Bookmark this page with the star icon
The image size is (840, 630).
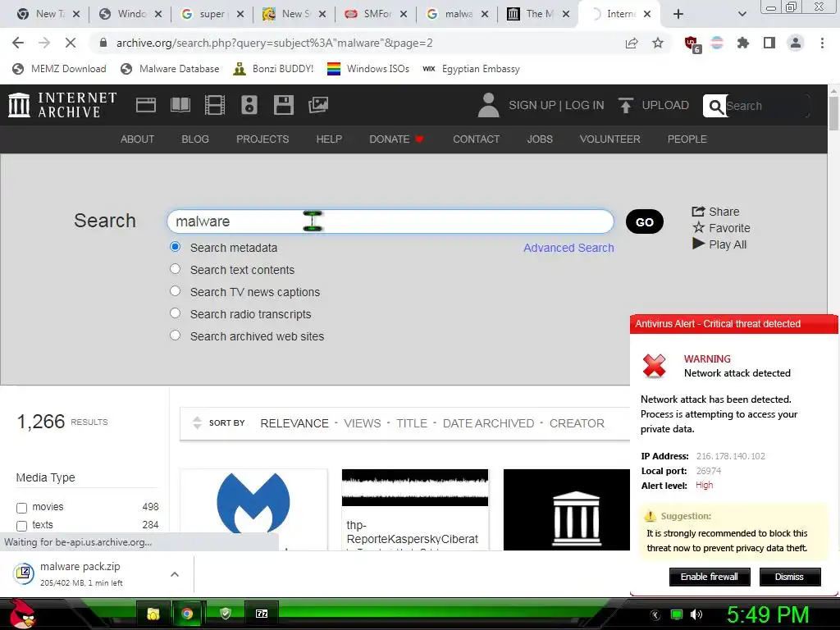click(658, 43)
